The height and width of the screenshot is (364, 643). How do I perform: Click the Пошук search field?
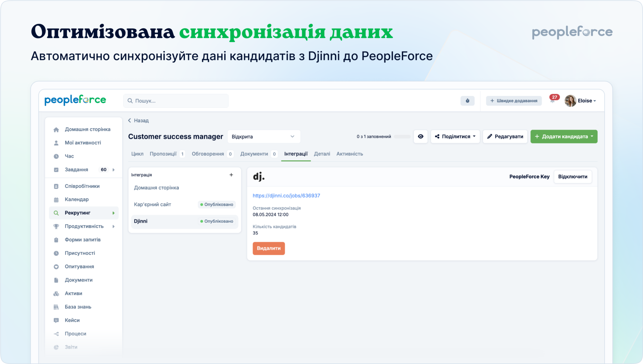coord(176,101)
